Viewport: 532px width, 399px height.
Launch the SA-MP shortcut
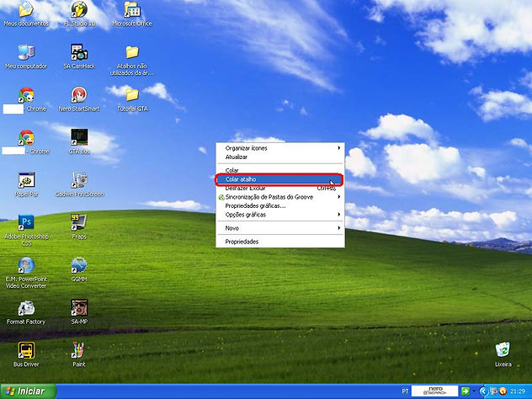coord(79,312)
